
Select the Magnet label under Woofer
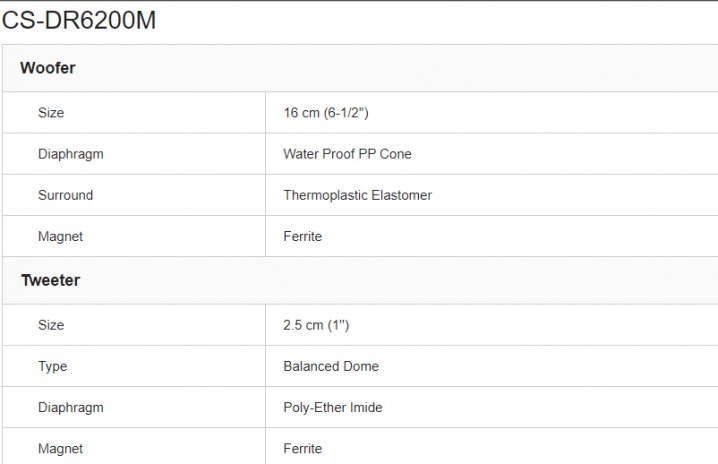pos(60,236)
